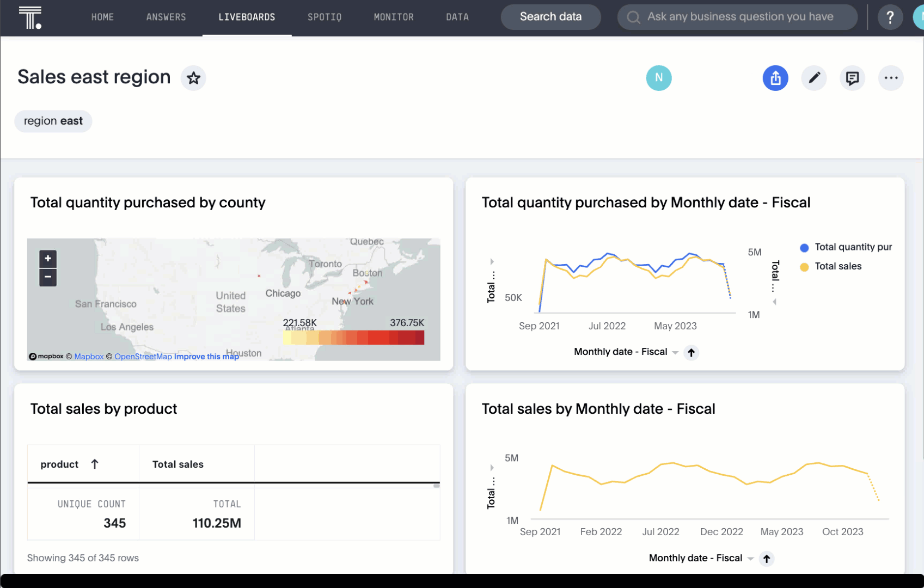Open the comments icon

click(x=852, y=78)
